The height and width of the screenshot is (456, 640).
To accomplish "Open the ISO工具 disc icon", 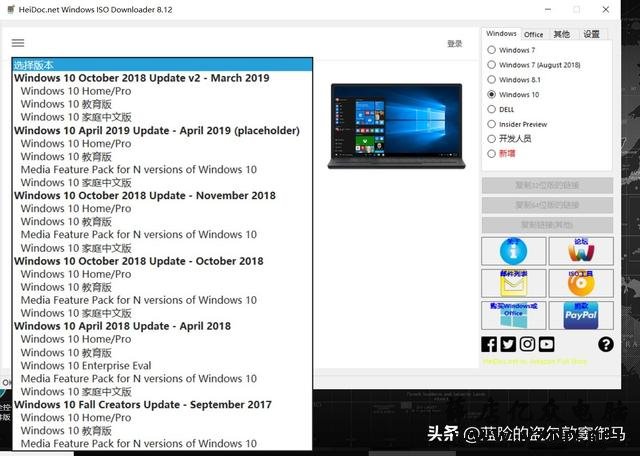I will (x=581, y=283).
